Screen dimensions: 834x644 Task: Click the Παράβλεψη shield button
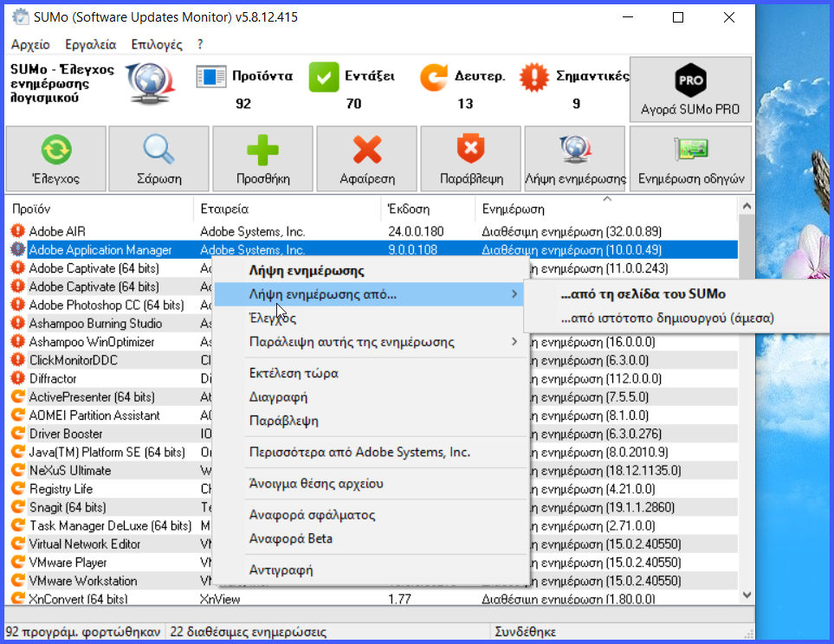[471, 158]
